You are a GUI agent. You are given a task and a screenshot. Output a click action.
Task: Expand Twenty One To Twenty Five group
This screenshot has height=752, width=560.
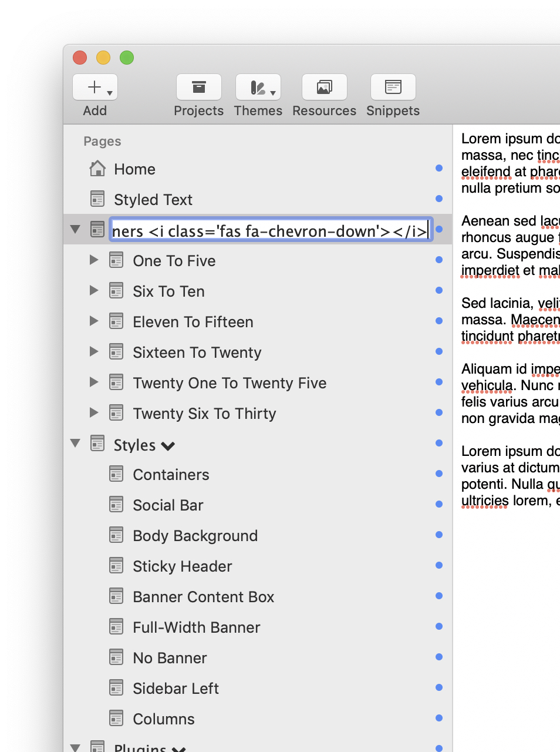coord(94,382)
